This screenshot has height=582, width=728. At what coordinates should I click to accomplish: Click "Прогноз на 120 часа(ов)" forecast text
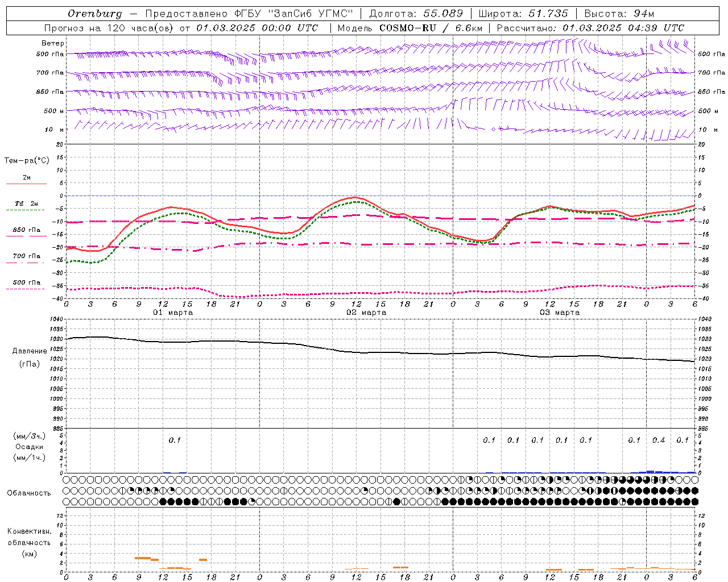[x=109, y=28]
